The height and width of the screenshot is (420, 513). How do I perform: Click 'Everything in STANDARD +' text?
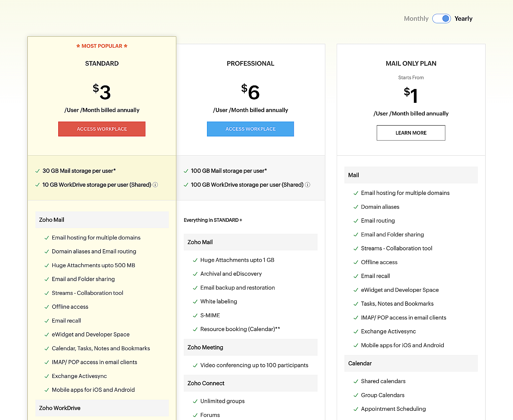click(x=213, y=220)
